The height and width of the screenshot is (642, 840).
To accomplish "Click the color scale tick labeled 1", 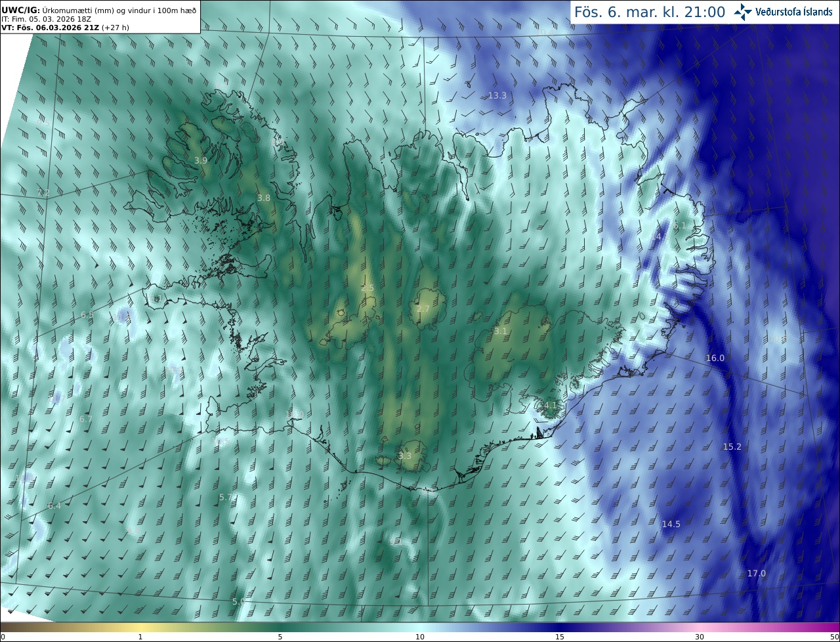I will click(140, 637).
